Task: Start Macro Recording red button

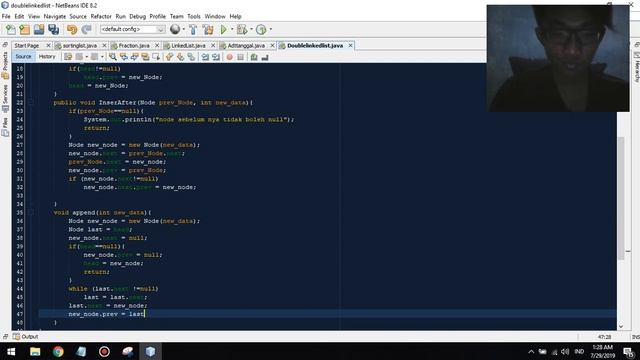Action: tap(229, 57)
